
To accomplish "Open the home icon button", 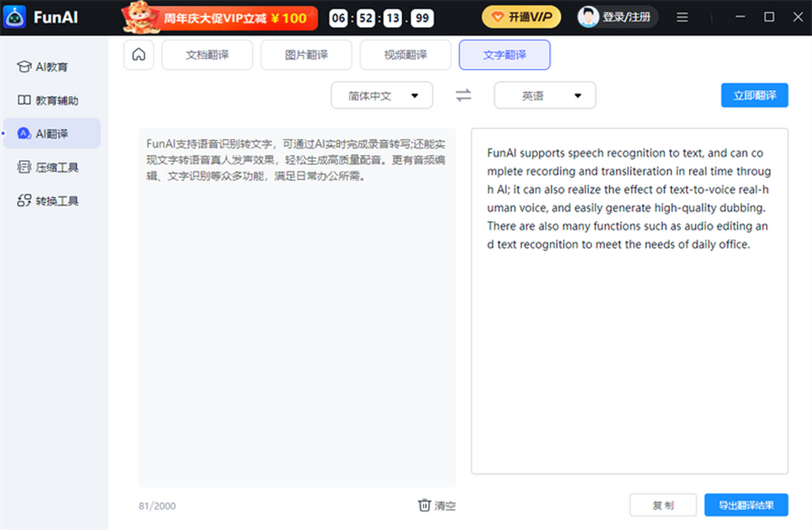I will (x=139, y=55).
